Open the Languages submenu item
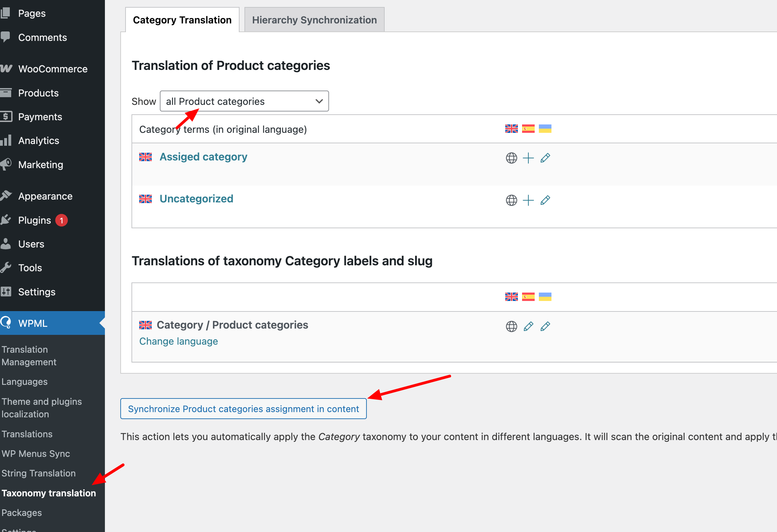Image resolution: width=777 pixels, height=532 pixels. pyautogui.click(x=24, y=382)
